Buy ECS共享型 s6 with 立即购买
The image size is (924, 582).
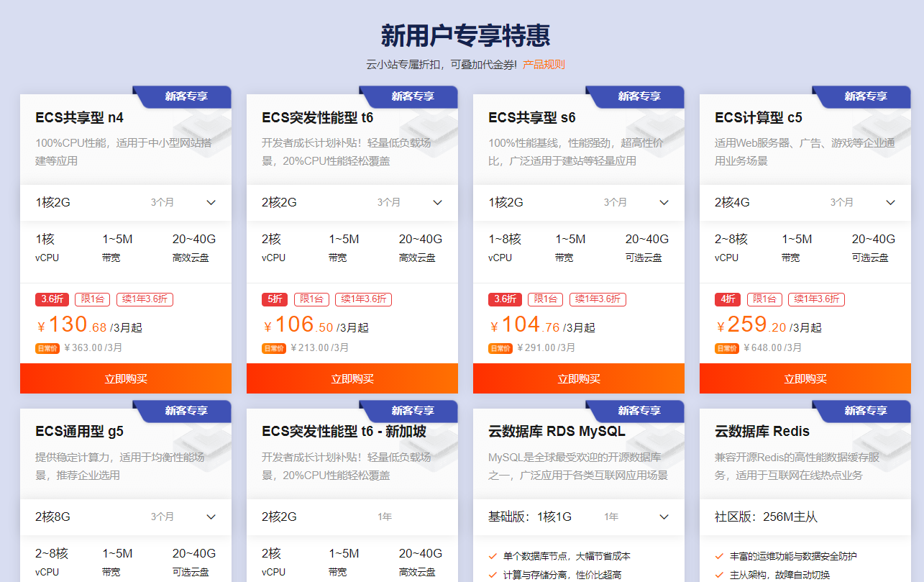(x=579, y=378)
